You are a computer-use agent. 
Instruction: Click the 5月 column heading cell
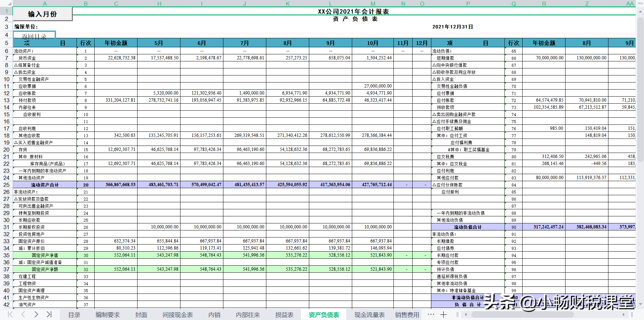click(159, 43)
